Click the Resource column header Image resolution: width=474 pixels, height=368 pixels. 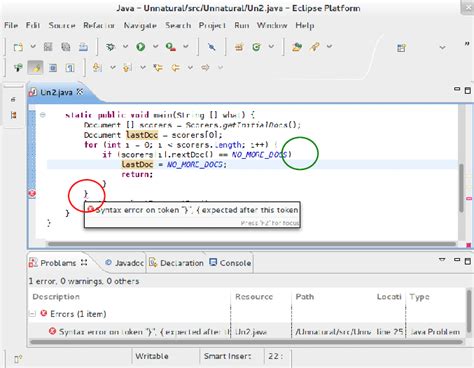pos(254,297)
